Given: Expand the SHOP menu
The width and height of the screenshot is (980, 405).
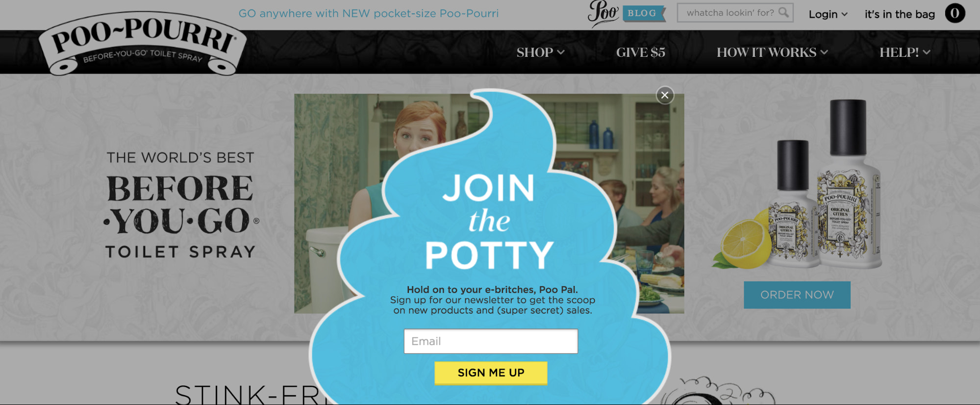Looking at the screenshot, I should 540,52.
